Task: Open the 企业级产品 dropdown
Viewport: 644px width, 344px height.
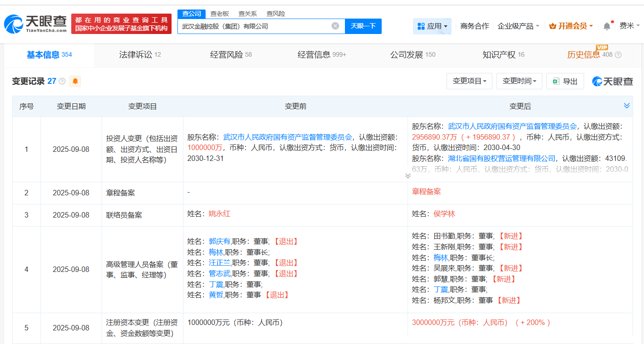Action: tap(518, 26)
